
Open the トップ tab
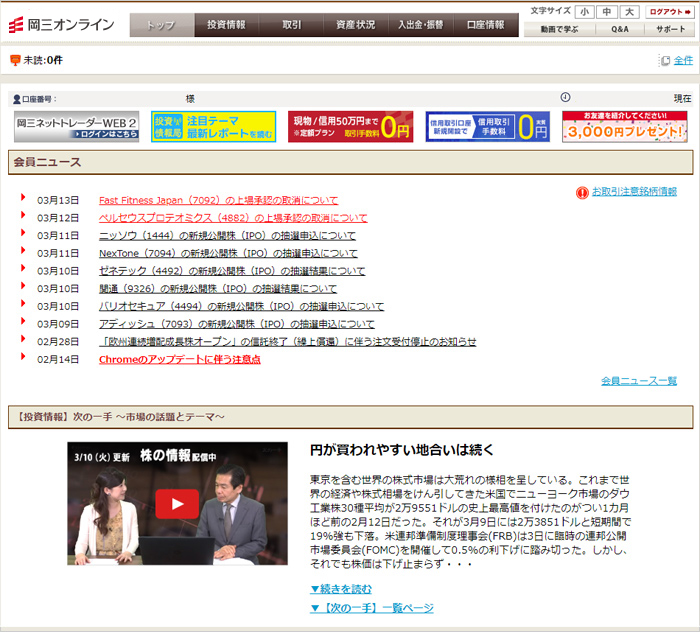[162, 25]
